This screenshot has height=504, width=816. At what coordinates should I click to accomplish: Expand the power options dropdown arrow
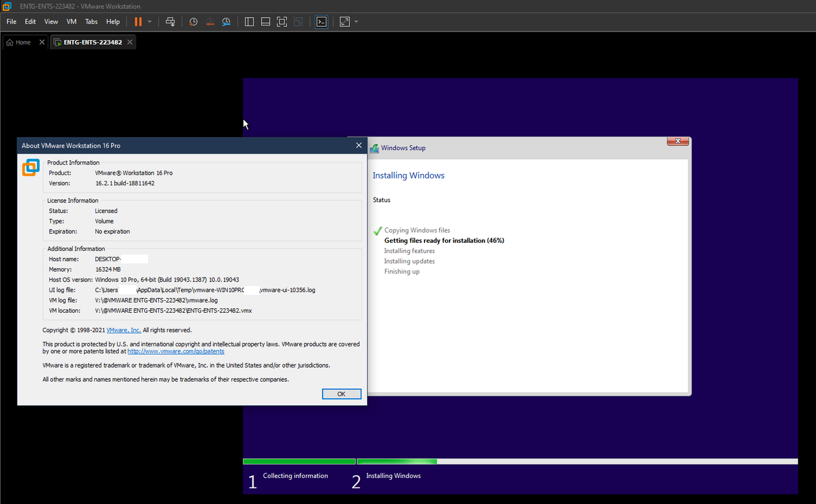(150, 22)
